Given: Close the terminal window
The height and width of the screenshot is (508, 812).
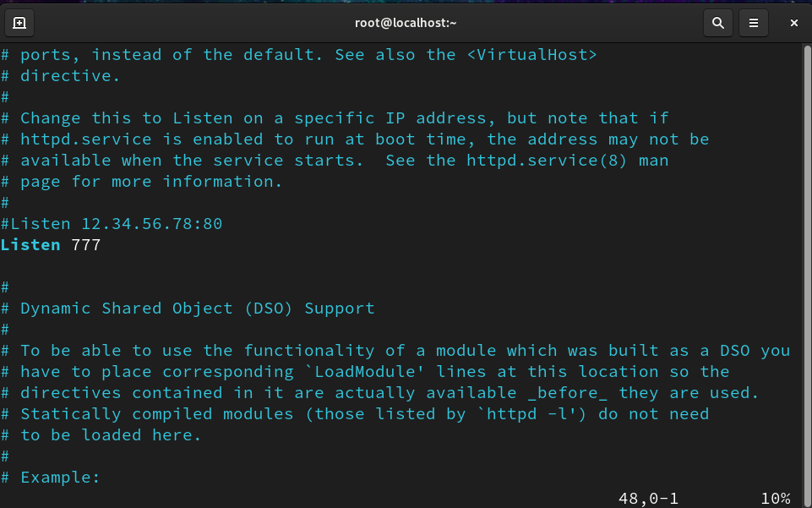Looking at the screenshot, I should [x=794, y=23].
